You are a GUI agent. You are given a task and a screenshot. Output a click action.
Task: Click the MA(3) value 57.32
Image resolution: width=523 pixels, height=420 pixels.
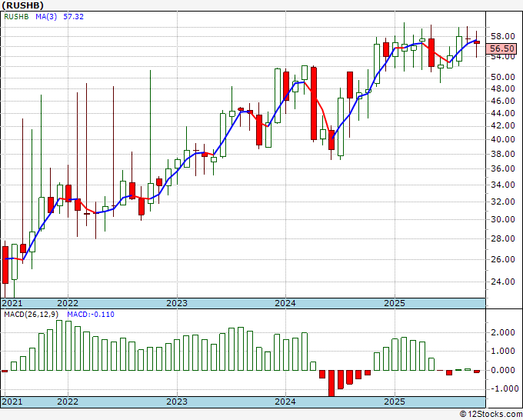[x=73, y=17]
